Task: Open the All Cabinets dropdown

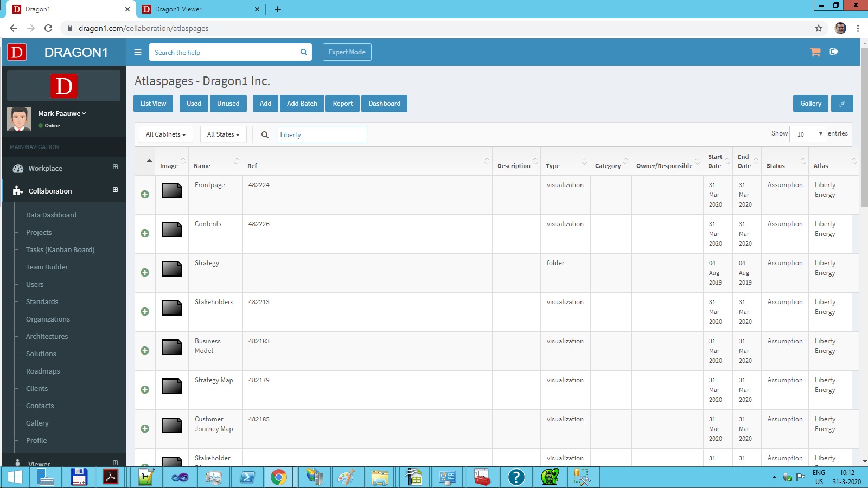Action: (x=166, y=134)
